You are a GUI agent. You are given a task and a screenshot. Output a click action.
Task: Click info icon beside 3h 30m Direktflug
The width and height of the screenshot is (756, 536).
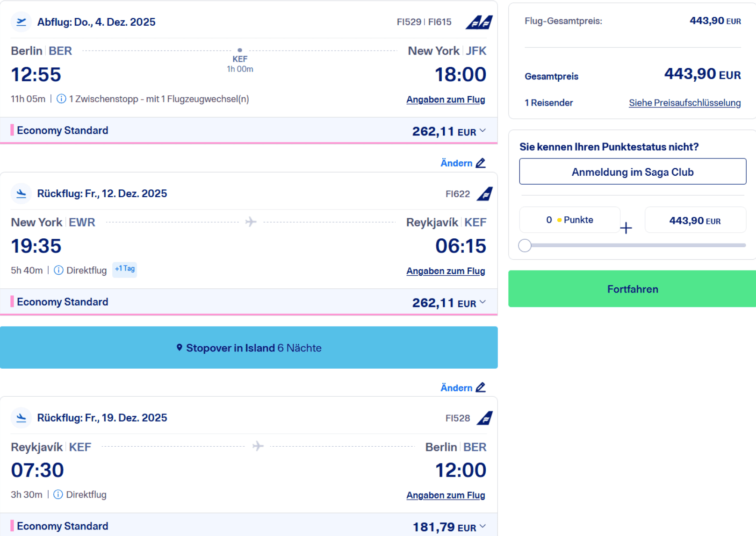(58, 494)
